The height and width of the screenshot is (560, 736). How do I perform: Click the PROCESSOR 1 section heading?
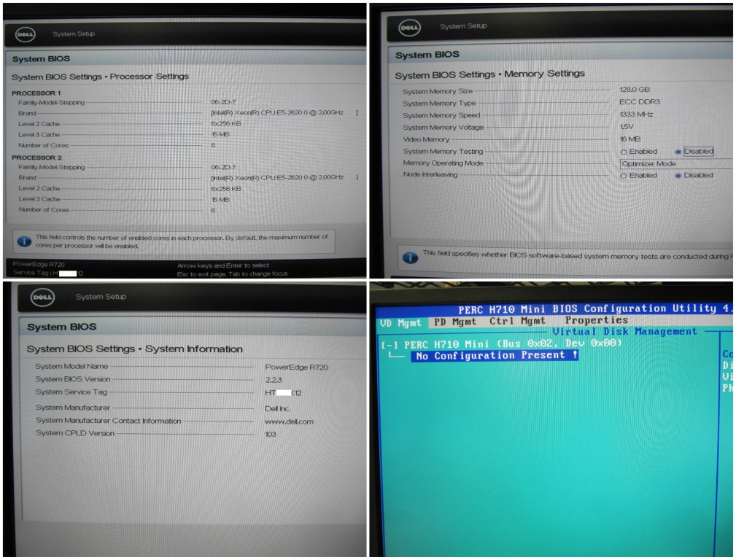coord(36,93)
